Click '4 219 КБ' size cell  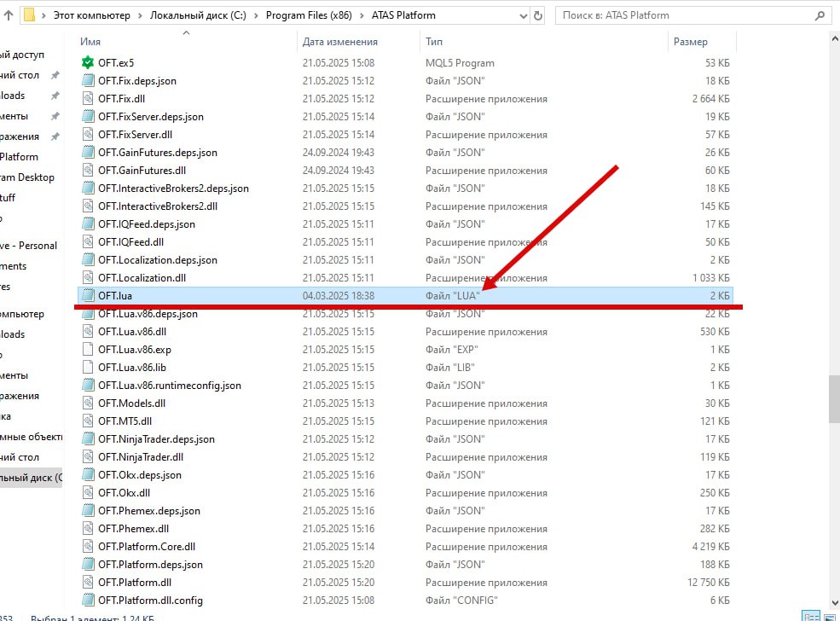pos(711,547)
